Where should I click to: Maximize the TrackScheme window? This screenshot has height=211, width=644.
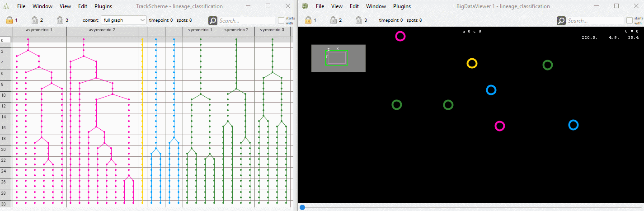tap(268, 6)
